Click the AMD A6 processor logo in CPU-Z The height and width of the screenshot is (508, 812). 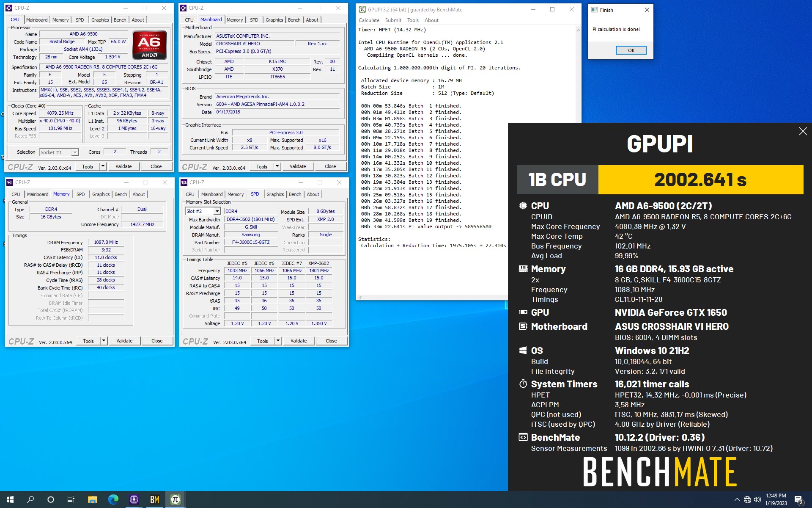coord(149,45)
